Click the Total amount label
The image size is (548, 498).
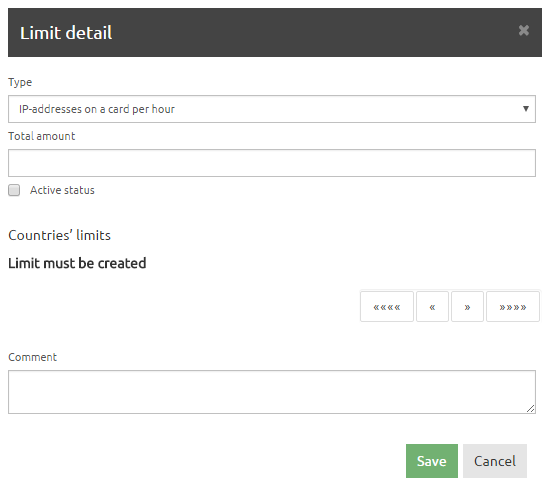pyautogui.click(x=42, y=136)
